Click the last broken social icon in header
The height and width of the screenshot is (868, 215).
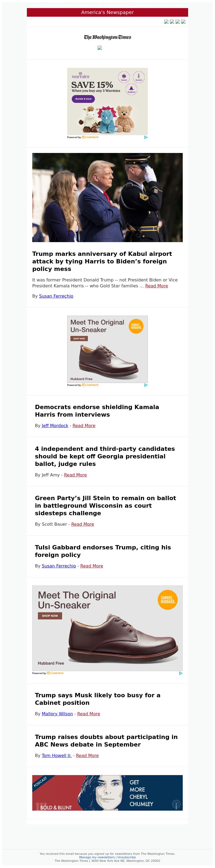183,22
